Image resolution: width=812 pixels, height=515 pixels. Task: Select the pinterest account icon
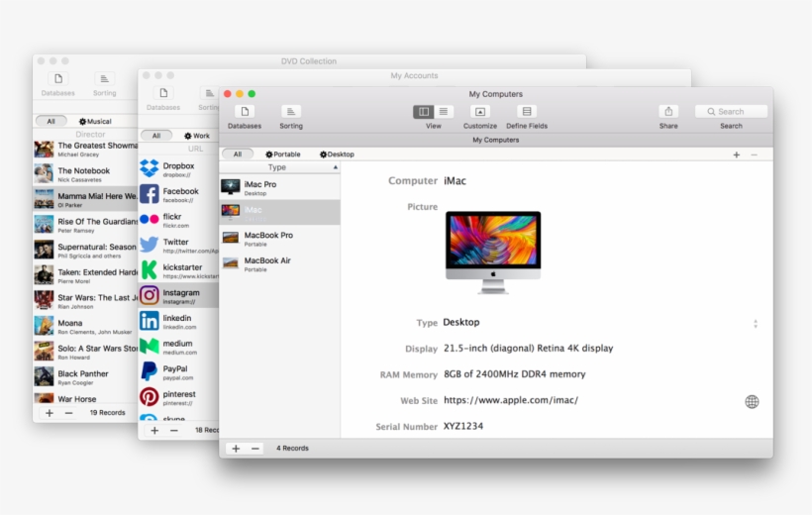(x=150, y=397)
